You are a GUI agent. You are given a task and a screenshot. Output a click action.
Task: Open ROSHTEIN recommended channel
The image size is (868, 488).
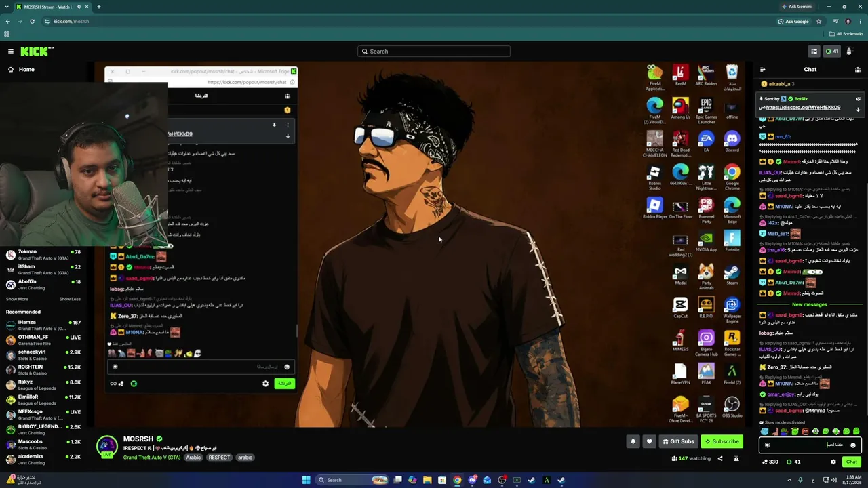point(43,370)
